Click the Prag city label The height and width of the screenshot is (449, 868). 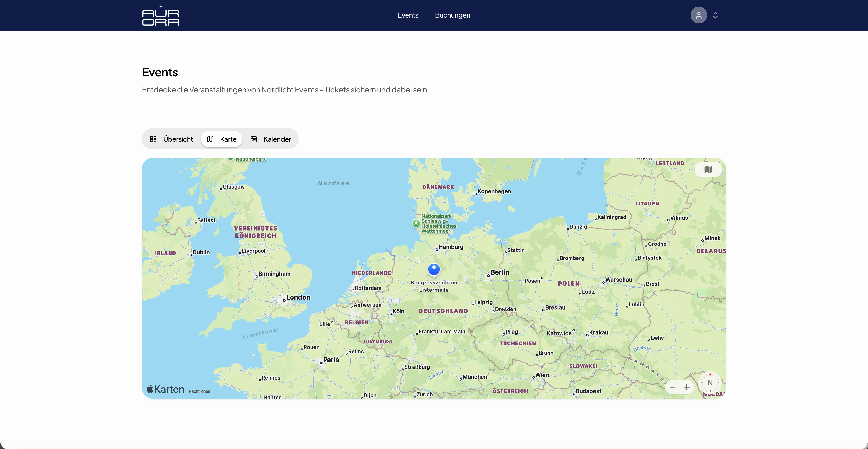click(511, 332)
